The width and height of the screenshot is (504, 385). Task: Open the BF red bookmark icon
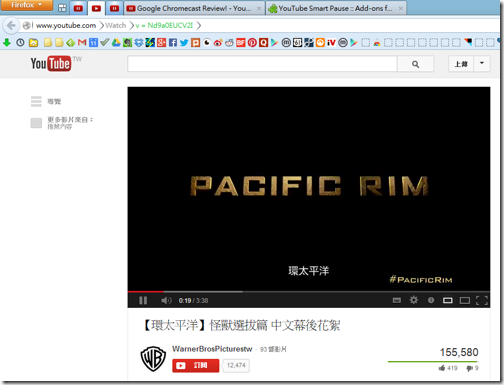coord(241,42)
